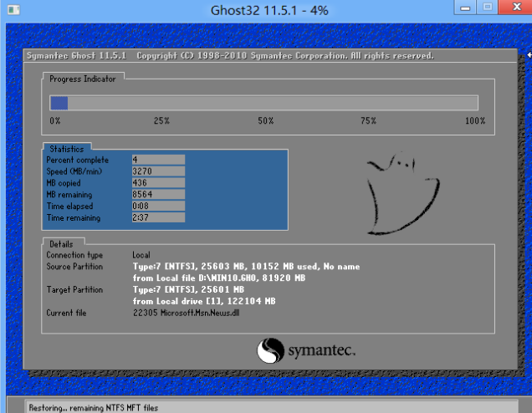Image resolution: width=532 pixels, height=413 pixels.
Task: Click the Details section label
Action: (x=63, y=242)
